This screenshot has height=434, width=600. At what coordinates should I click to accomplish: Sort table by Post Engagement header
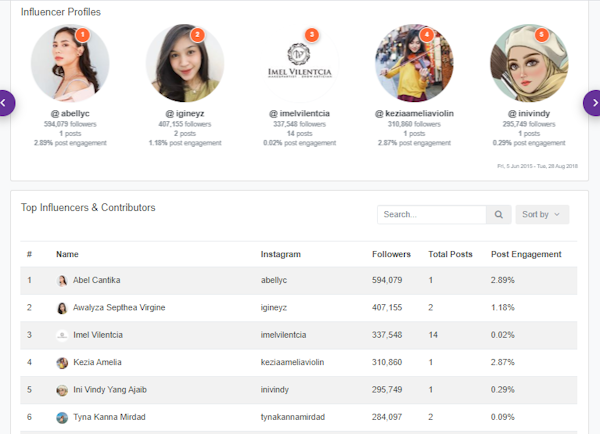(x=526, y=254)
